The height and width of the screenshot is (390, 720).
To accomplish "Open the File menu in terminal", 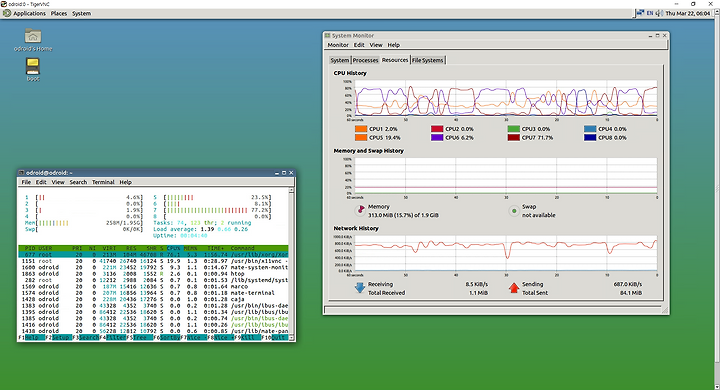I will point(26,182).
